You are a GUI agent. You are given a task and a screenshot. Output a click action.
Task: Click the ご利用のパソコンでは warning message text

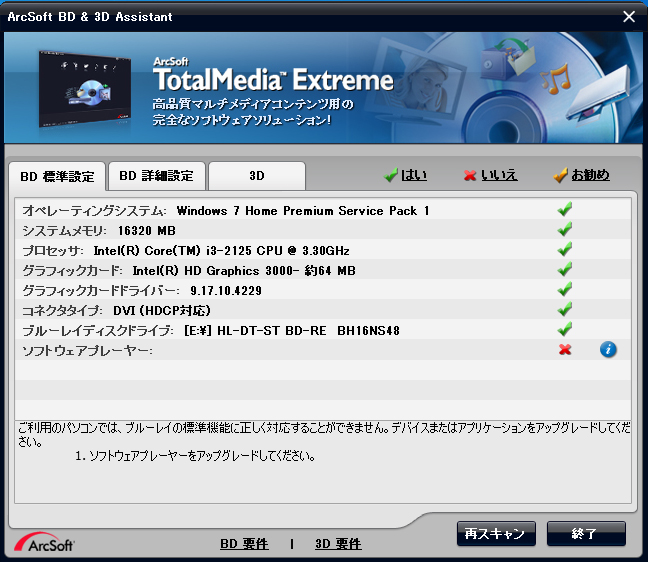click(324, 434)
